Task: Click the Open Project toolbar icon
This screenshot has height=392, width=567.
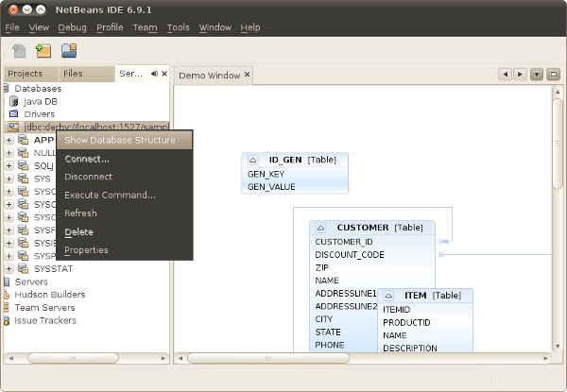Action: coord(69,50)
